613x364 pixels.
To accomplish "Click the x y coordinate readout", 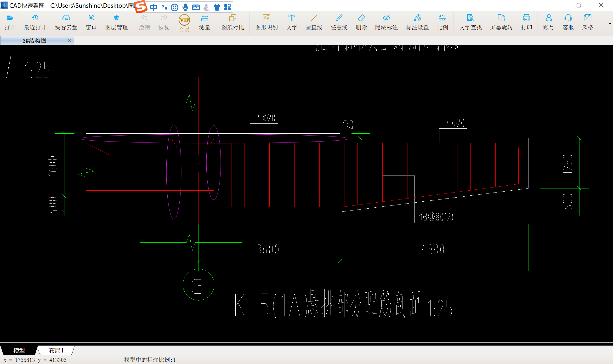I will (x=35, y=360).
